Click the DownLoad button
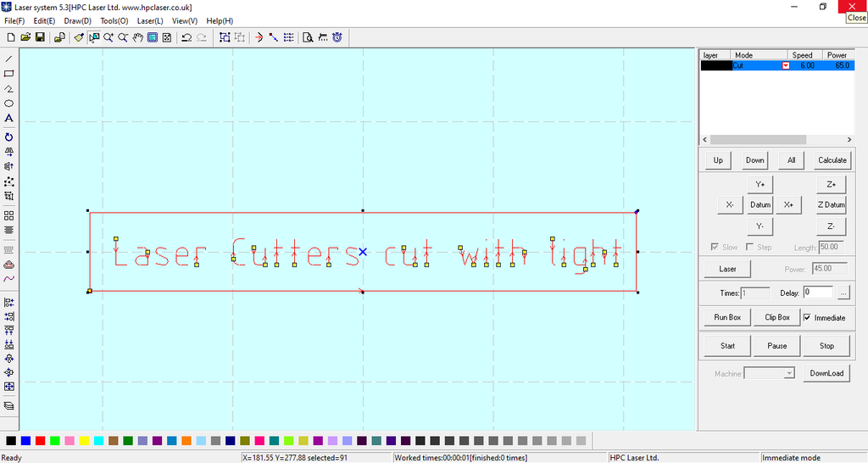Screen dimensions: 868x463 [x=826, y=373]
